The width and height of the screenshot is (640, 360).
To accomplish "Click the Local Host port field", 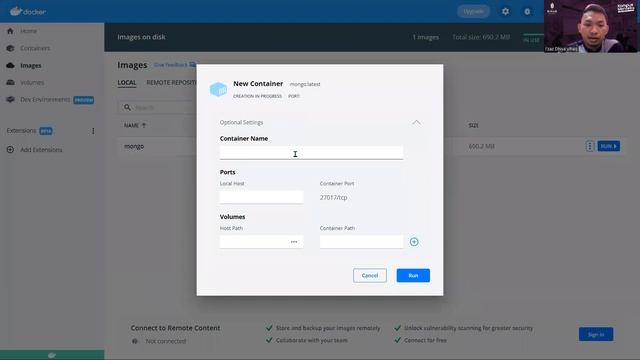I will point(261,197).
